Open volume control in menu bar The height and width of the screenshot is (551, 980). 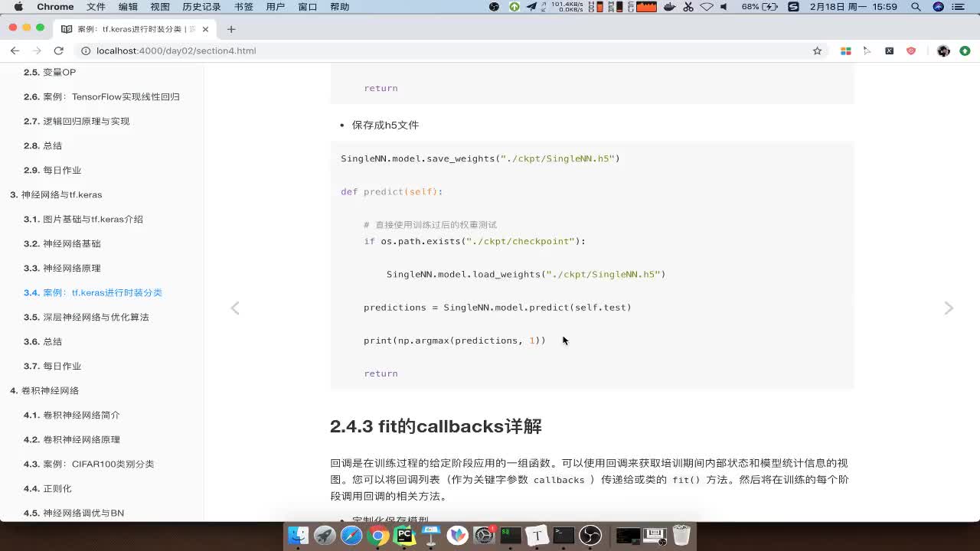[724, 7]
